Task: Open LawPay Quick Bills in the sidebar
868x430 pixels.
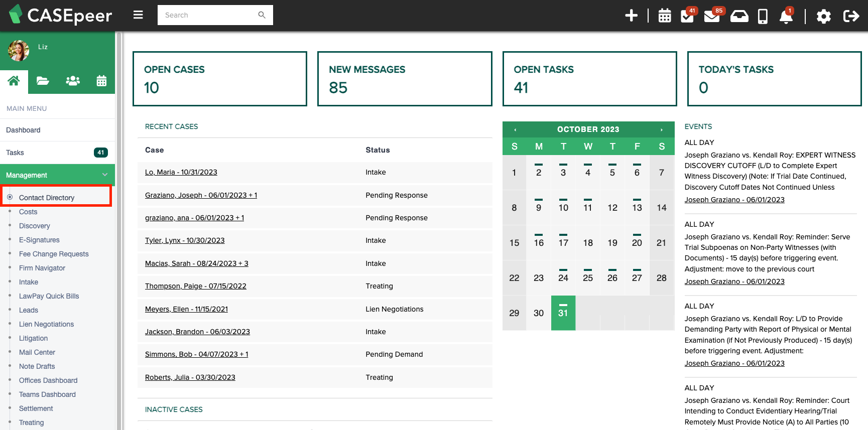Action: [49, 296]
